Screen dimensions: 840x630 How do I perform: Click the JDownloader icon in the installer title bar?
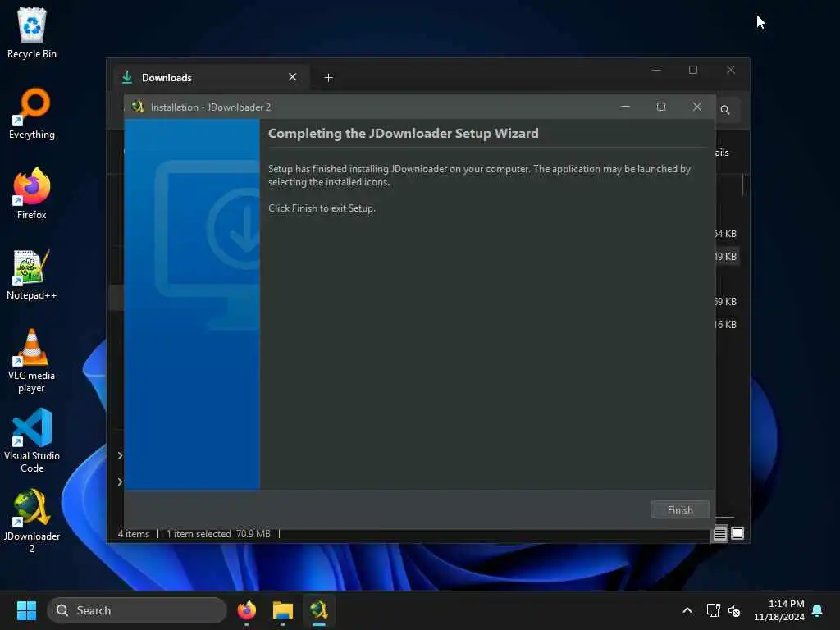click(x=138, y=107)
